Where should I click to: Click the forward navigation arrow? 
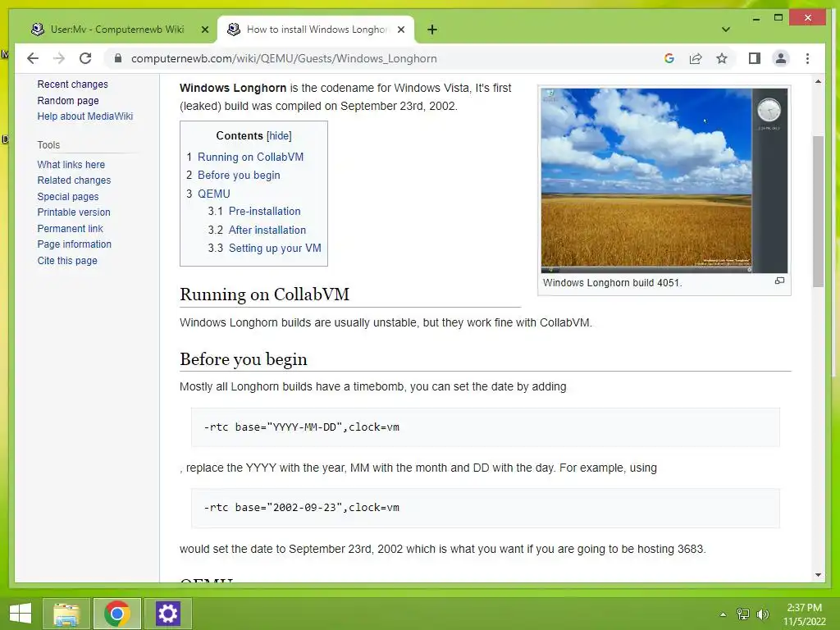[59, 58]
